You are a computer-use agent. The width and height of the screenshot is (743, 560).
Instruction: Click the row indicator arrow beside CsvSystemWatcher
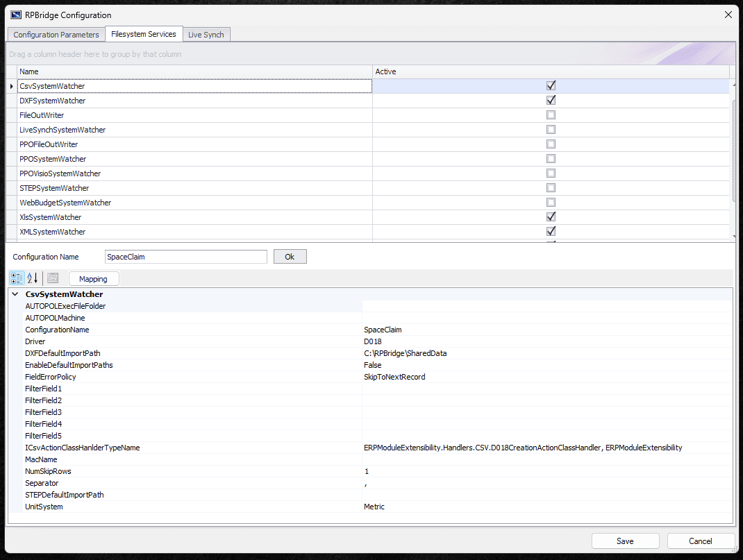(11, 86)
